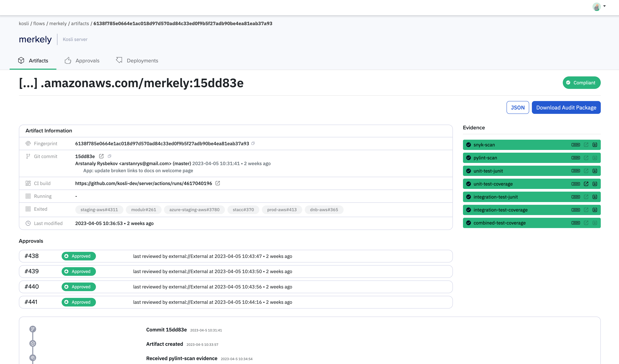Select the dnb-aws#365 environment tag
The width and height of the screenshot is (619, 364).
click(324, 210)
